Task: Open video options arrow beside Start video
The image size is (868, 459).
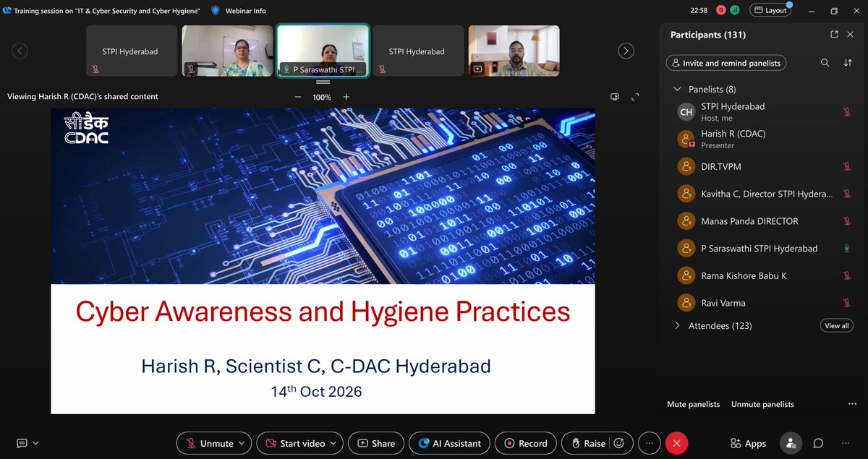Action: [333, 443]
